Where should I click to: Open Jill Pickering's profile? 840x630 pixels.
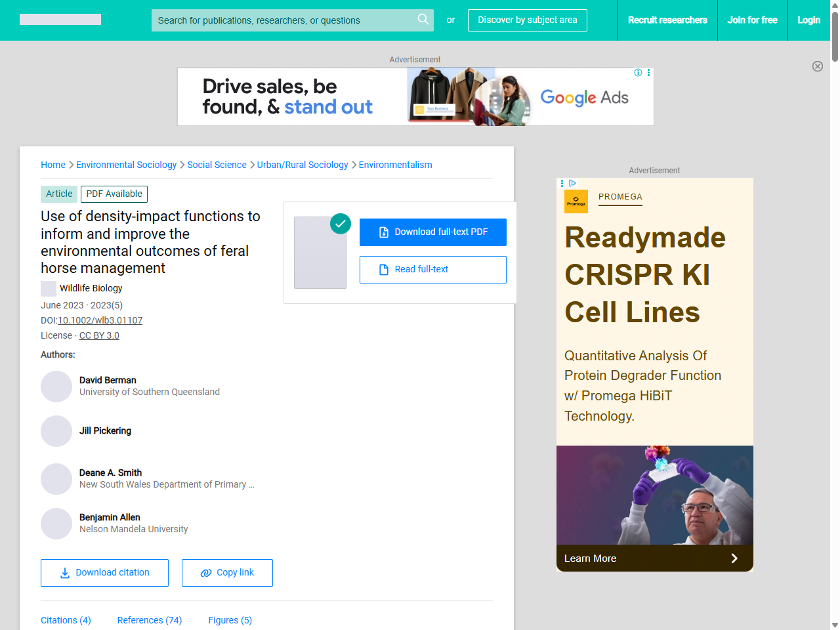(105, 430)
